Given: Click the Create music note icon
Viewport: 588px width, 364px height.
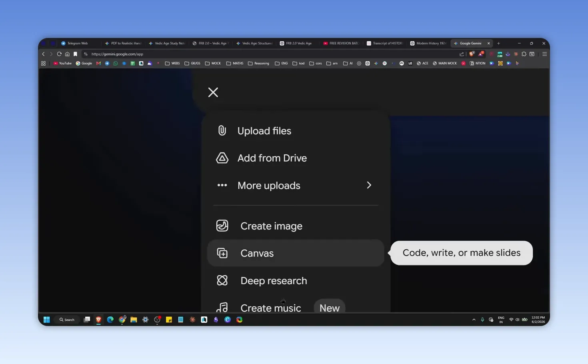Looking at the screenshot, I should [x=222, y=307].
